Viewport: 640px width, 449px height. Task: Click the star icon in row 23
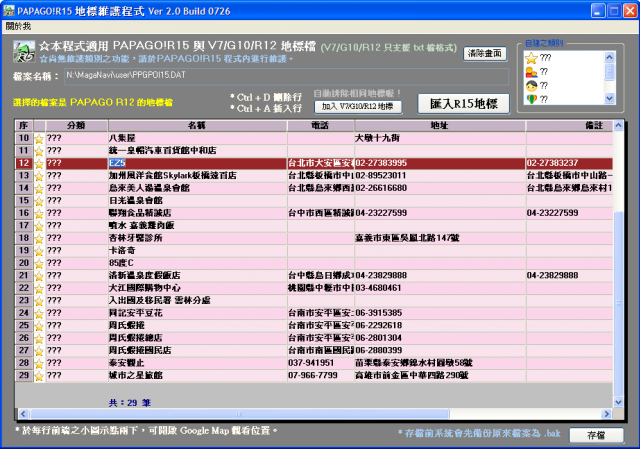tap(39, 301)
